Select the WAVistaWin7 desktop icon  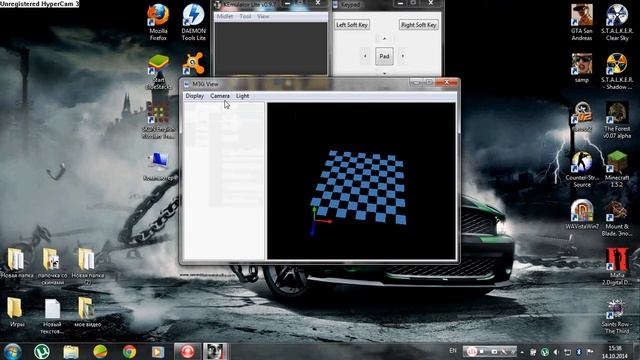[582, 215]
